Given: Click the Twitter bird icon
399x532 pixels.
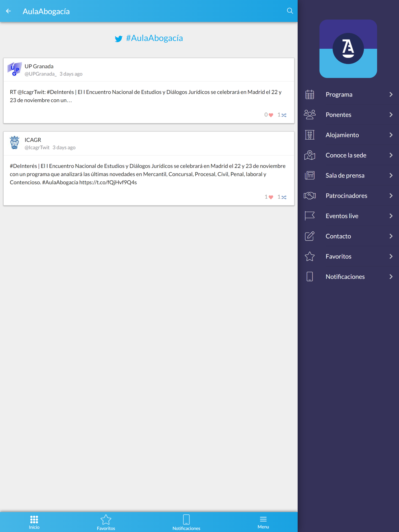Looking at the screenshot, I should pyautogui.click(x=119, y=39).
